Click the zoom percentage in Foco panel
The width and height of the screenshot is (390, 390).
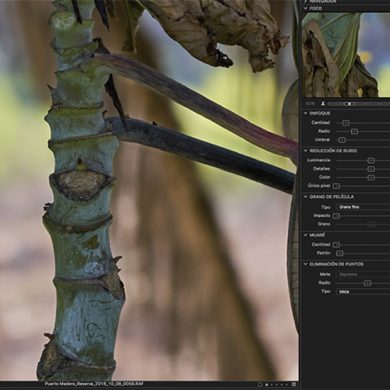[310, 104]
